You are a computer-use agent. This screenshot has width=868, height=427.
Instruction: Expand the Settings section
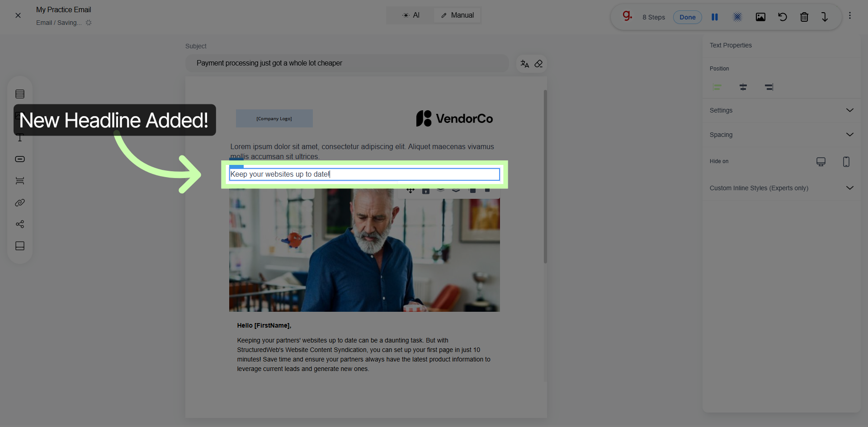[782, 110]
